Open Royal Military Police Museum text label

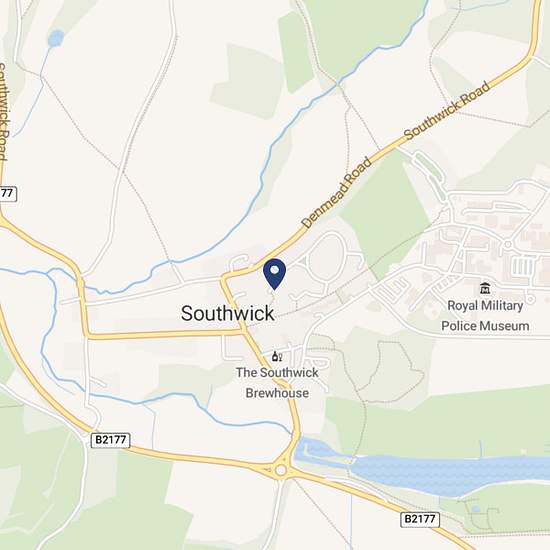click(x=485, y=316)
